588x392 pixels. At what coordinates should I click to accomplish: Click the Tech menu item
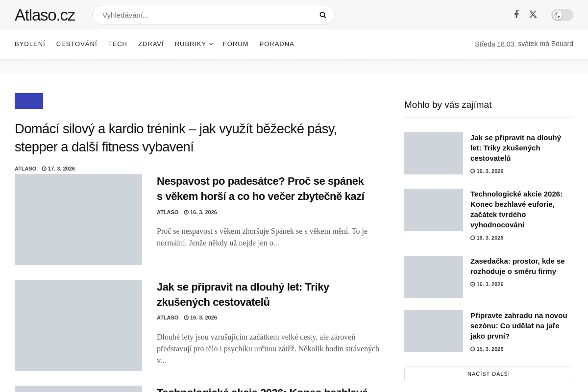coord(118,44)
